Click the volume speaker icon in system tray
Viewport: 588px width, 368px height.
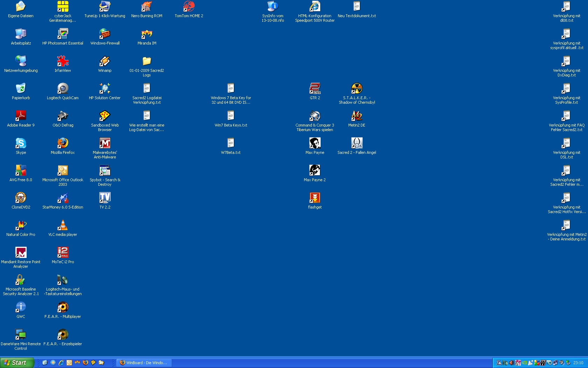tap(511, 363)
